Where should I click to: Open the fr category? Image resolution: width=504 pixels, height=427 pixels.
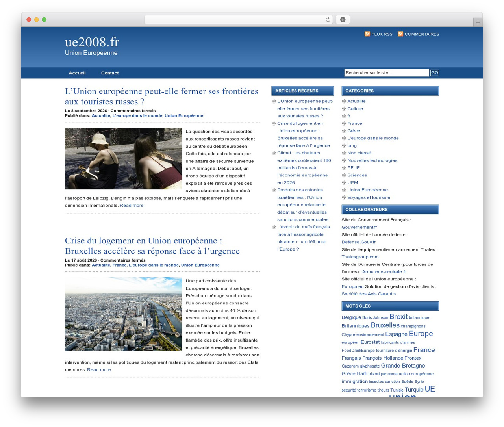(x=349, y=116)
